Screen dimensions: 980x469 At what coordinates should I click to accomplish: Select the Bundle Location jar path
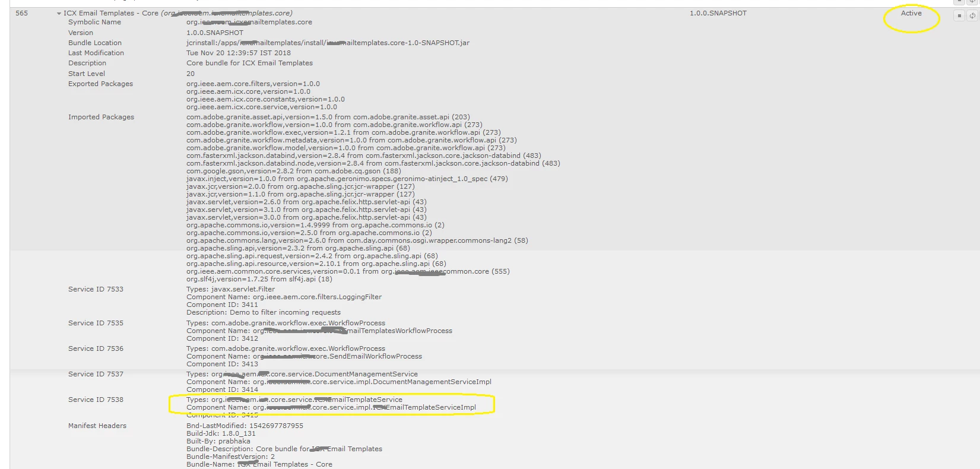click(x=328, y=43)
